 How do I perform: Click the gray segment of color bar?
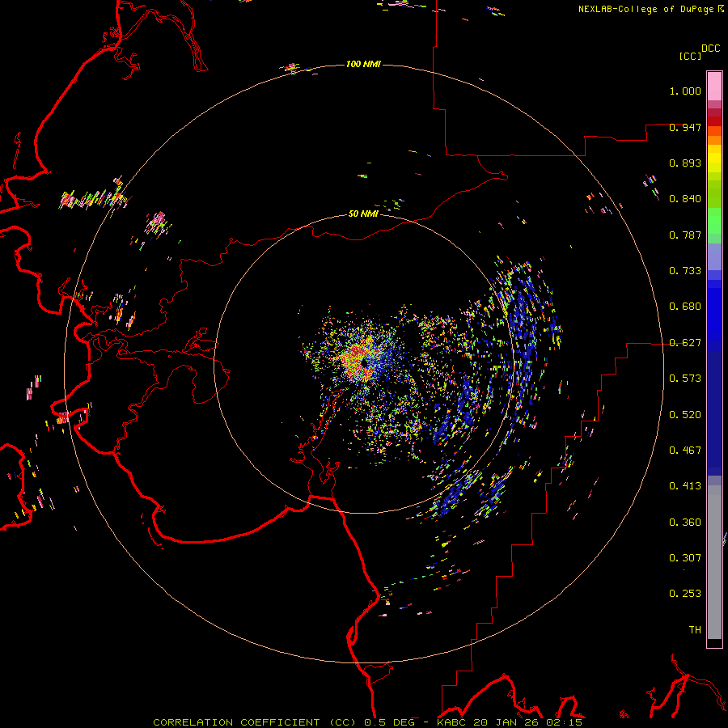point(714,562)
